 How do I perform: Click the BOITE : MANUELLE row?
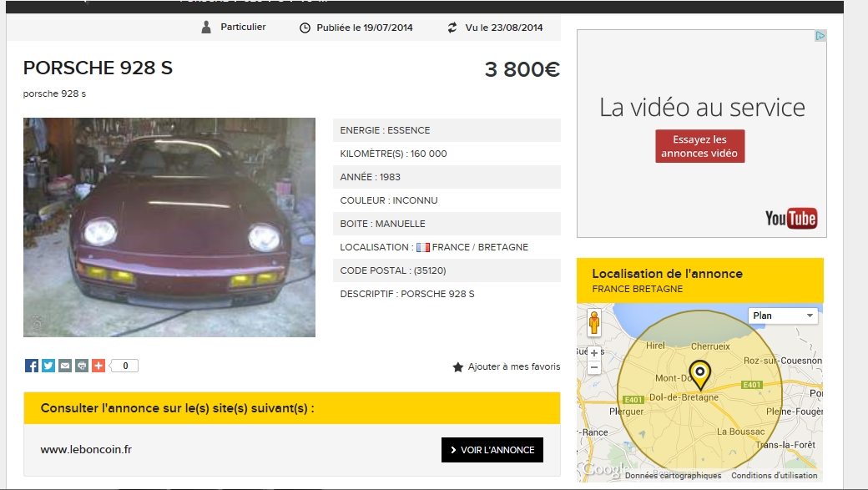click(x=447, y=224)
